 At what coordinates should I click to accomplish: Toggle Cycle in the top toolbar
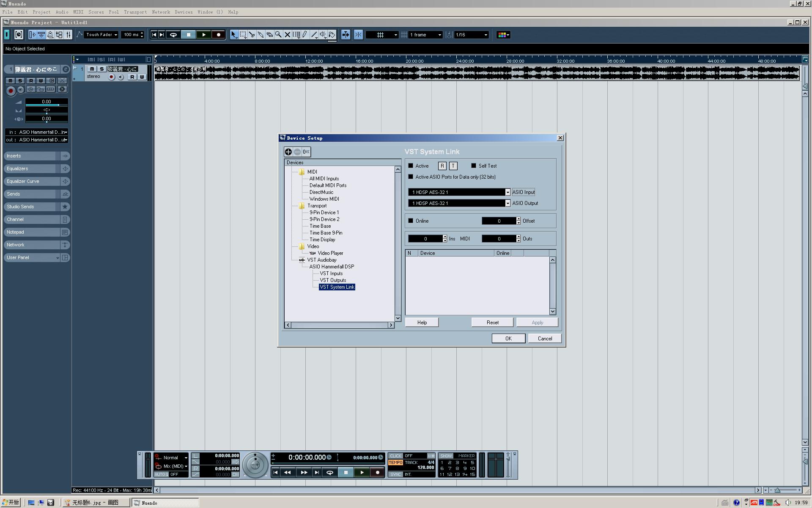click(173, 35)
